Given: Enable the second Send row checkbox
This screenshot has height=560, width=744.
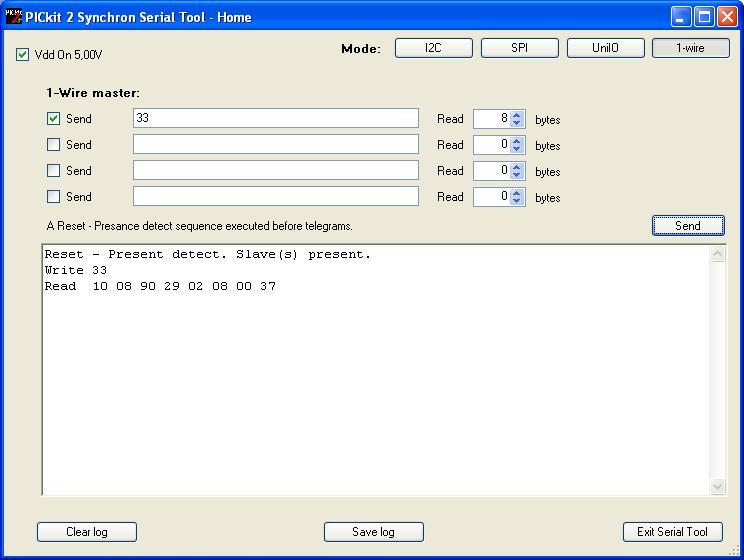Looking at the screenshot, I should tap(54, 145).
